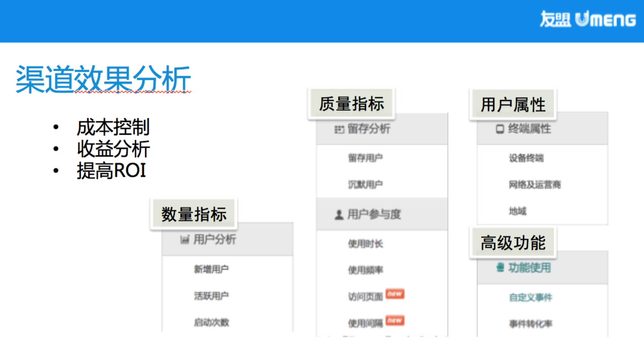
Task: Open the 自定义事件 link
Action: [x=530, y=297]
